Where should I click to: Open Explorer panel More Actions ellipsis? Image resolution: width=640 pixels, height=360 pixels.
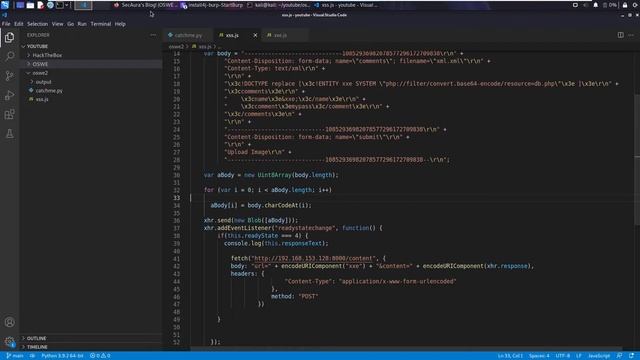coord(153,35)
